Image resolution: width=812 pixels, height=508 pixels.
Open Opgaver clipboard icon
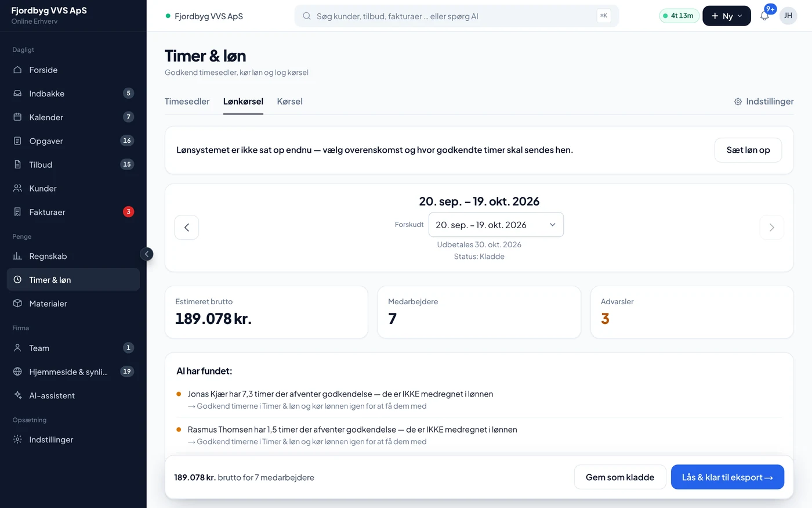click(17, 140)
